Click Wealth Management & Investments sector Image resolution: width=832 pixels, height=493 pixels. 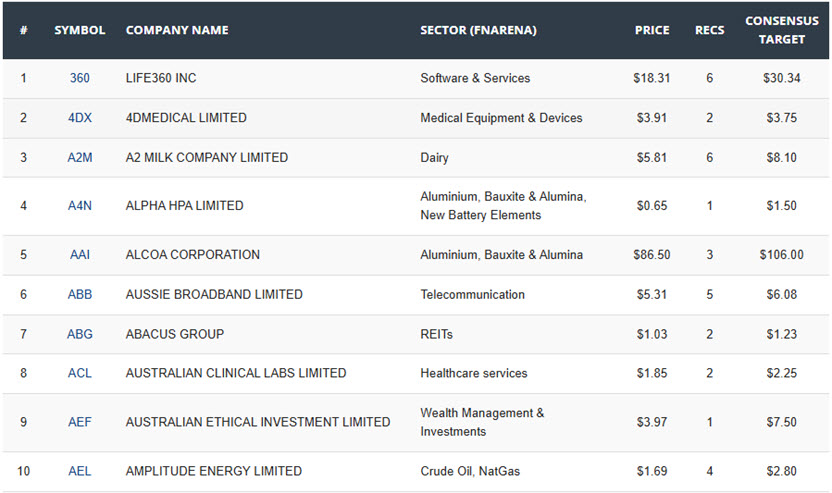pyautogui.click(x=482, y=422)
